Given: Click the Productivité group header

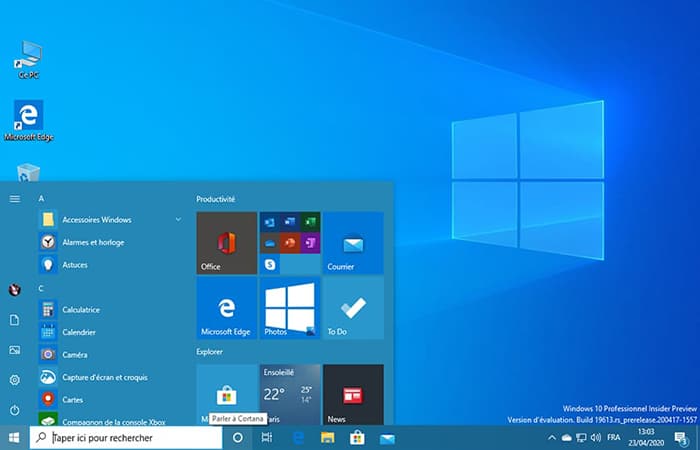Looking at the screenshot, I should click(216, 199).
